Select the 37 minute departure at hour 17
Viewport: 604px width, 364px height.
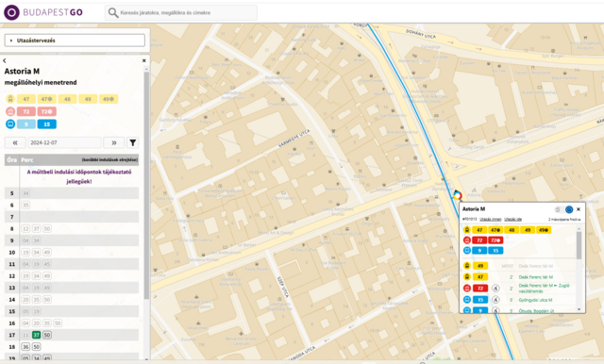36,335
